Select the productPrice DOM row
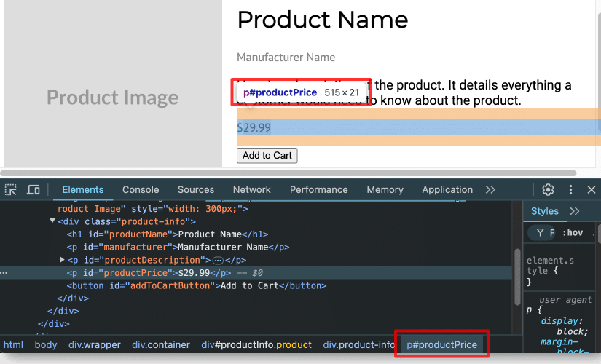The image size is (601, 364). coord(256,273)
